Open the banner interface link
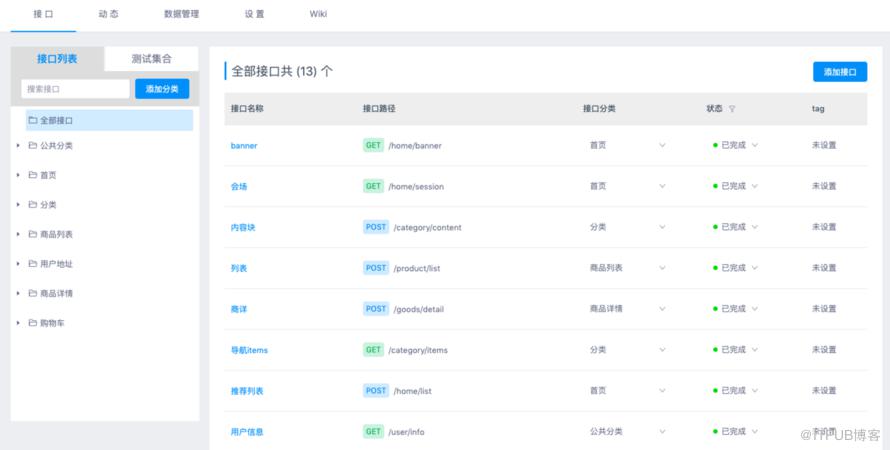 [x=244, y=146]
